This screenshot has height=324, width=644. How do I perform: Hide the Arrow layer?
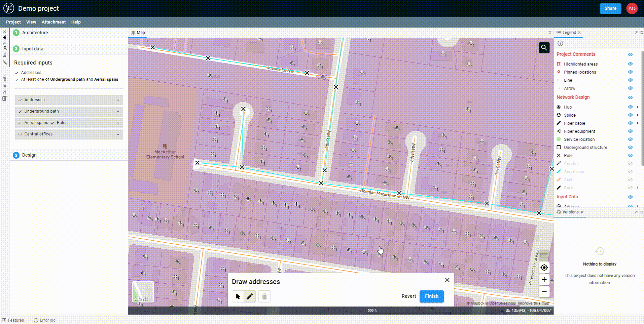[x=630, y=88]
